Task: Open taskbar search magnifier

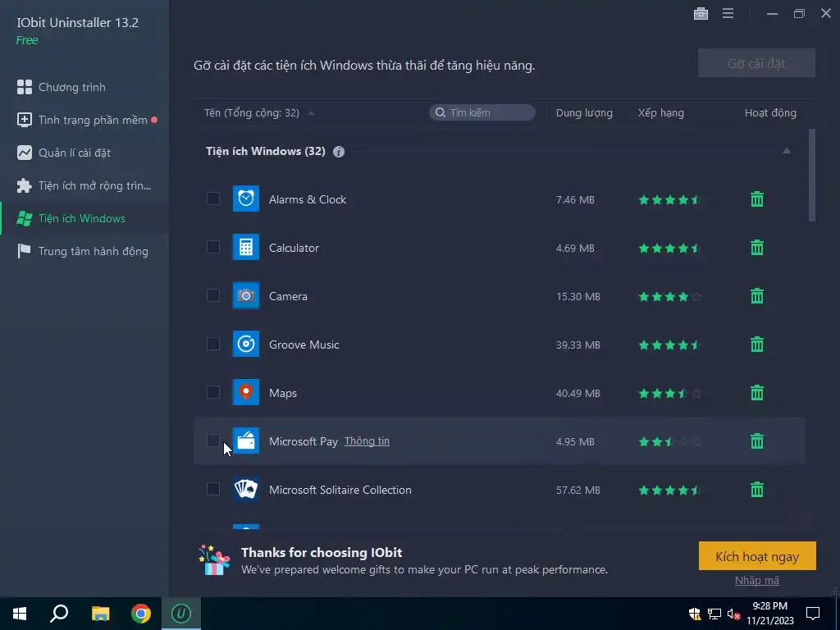Action: (59, 614)
